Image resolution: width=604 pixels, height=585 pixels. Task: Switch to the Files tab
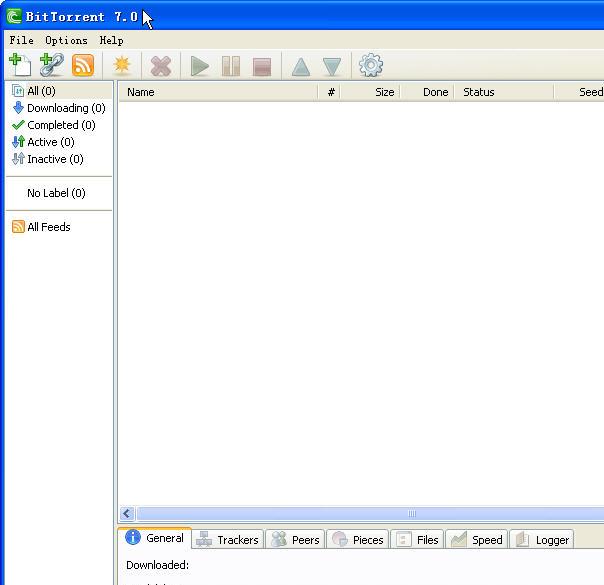pyautogui.click(x=418, y=540)
